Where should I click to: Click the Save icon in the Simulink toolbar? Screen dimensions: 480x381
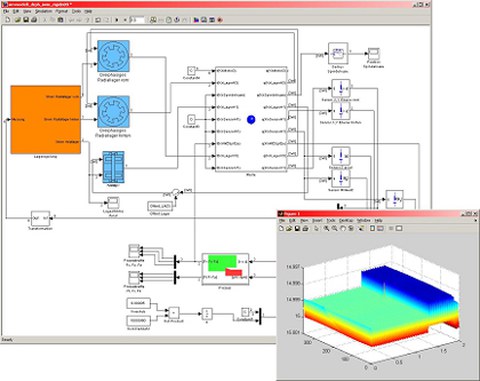(26, 20)
